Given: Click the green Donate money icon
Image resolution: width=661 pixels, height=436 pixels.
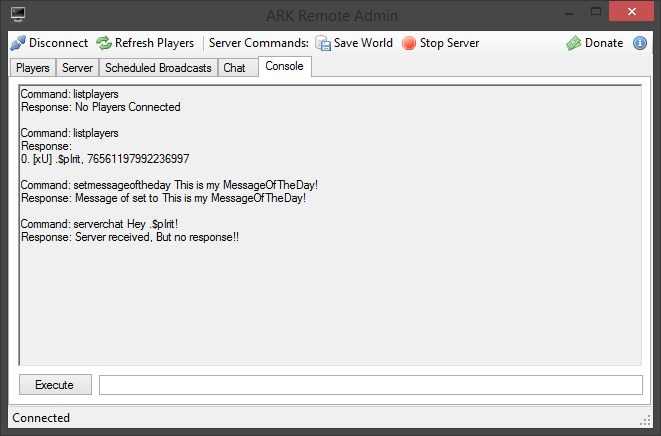Looking at the screenshot, I should 574,43.
